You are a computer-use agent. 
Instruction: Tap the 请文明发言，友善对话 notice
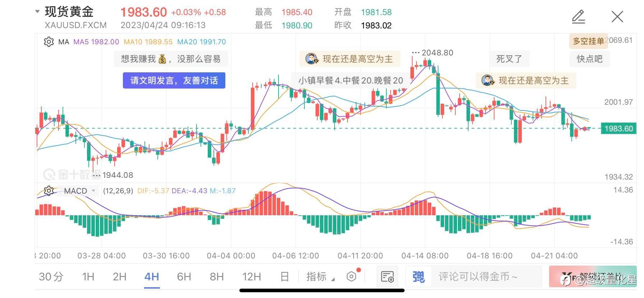click(x=174, y=80)
